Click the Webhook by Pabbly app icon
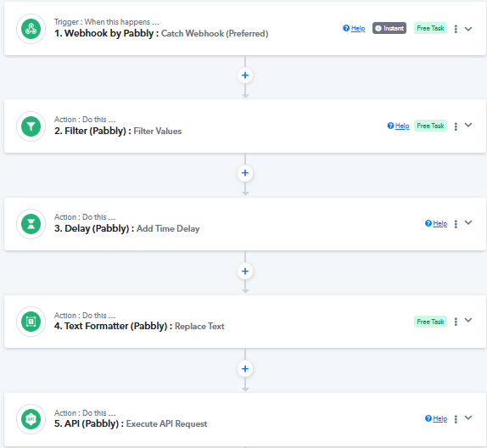The height and width of the screenshot is (448, 487). [x=31, y=29]
